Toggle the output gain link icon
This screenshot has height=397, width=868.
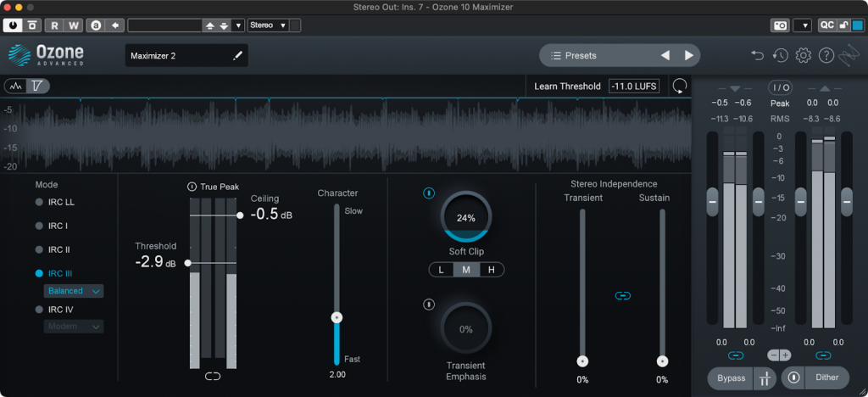coord(824,355)
